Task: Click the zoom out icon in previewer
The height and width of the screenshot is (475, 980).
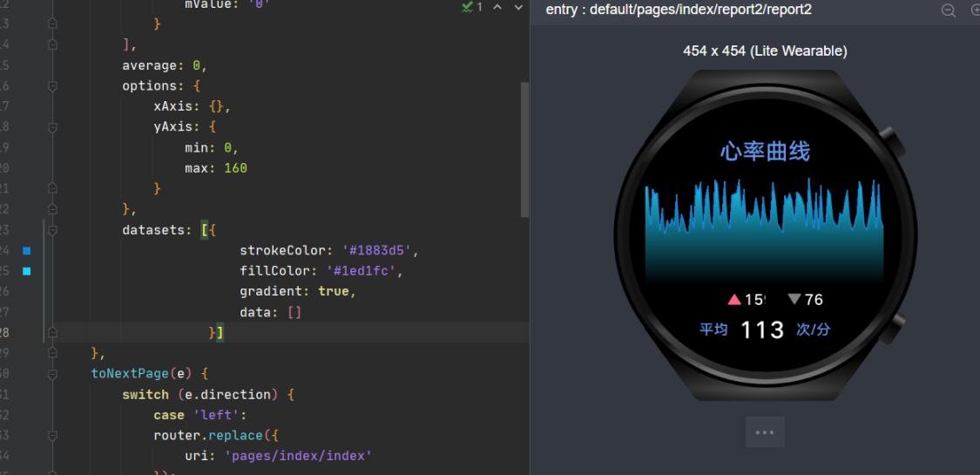Action: click(x=948, y=10)
